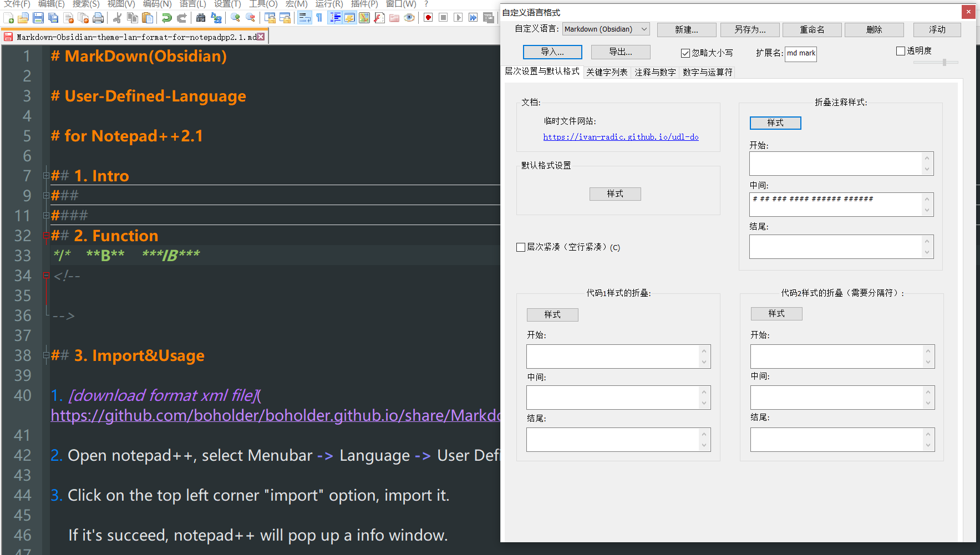Open the 语言(L) menu

click(192, 4)
